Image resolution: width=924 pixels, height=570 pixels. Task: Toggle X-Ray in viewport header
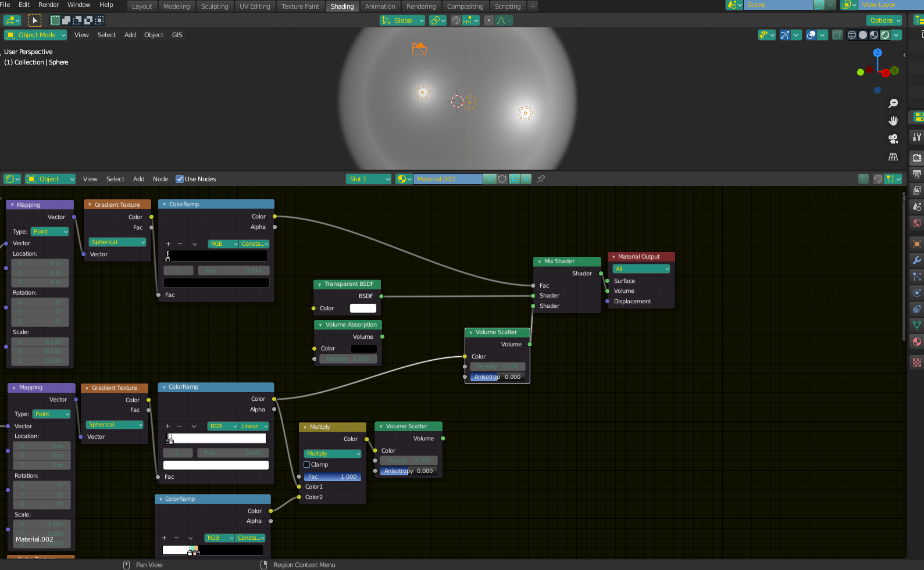coord(837,35)
